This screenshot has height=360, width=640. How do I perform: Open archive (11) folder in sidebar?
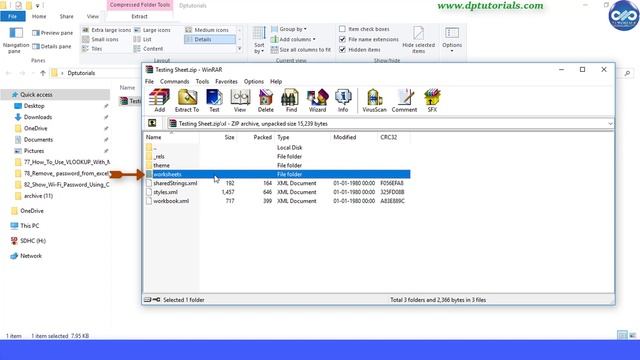pos(38,196)
